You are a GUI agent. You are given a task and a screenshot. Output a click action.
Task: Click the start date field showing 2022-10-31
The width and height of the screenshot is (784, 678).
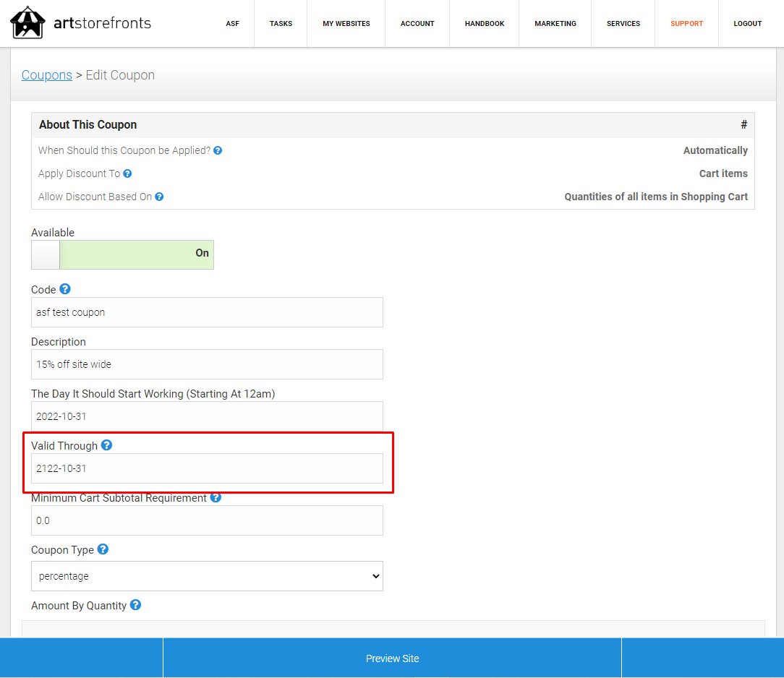pos(207,416)
